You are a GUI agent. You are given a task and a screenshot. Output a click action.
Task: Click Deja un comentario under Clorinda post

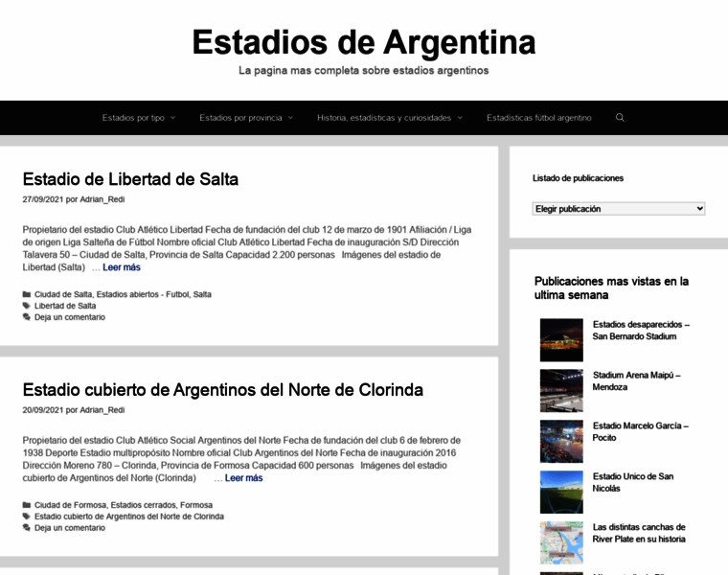coord(70,528)
